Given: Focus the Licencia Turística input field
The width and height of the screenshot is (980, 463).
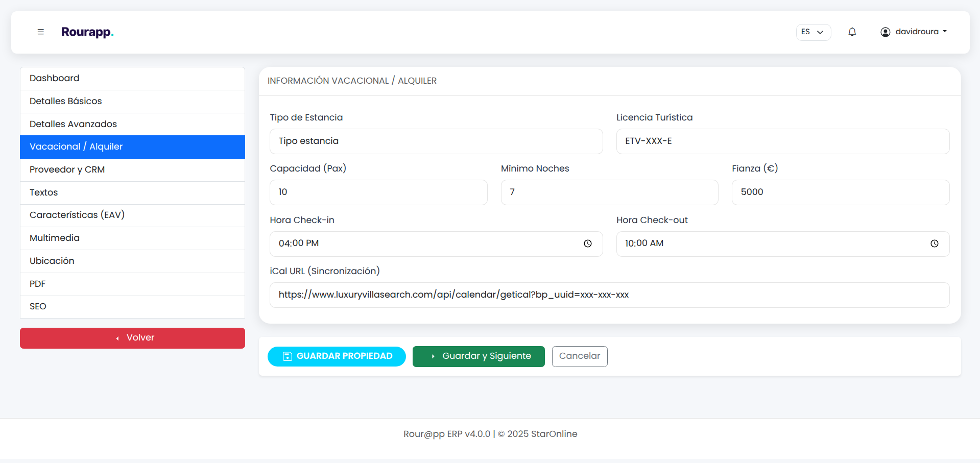Looking at the screenshot, I should point(783,141).
